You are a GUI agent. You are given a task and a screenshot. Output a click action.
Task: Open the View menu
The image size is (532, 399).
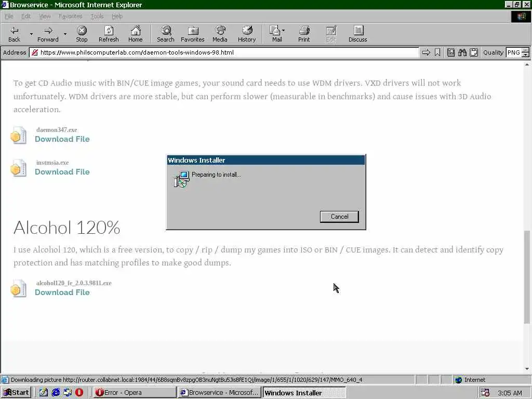pos(45,16)
